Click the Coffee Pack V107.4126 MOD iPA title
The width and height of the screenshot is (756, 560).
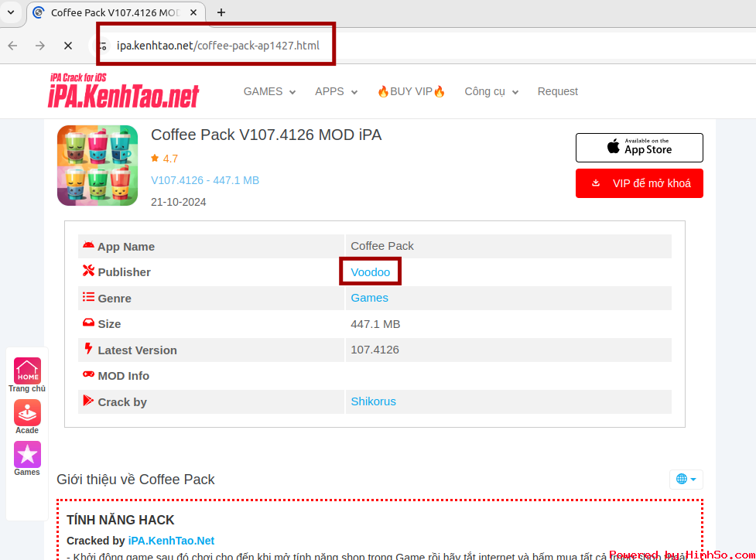pyautogui.click(x=266, y=135)
